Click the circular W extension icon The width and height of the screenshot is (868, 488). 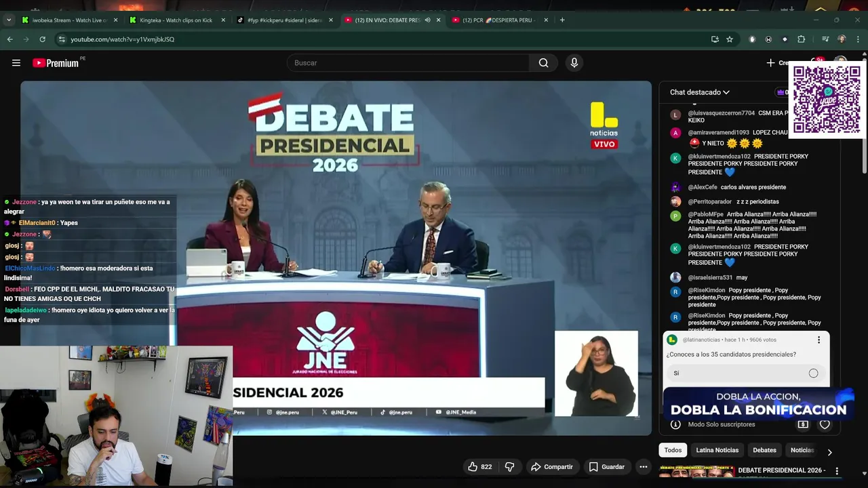768,39
